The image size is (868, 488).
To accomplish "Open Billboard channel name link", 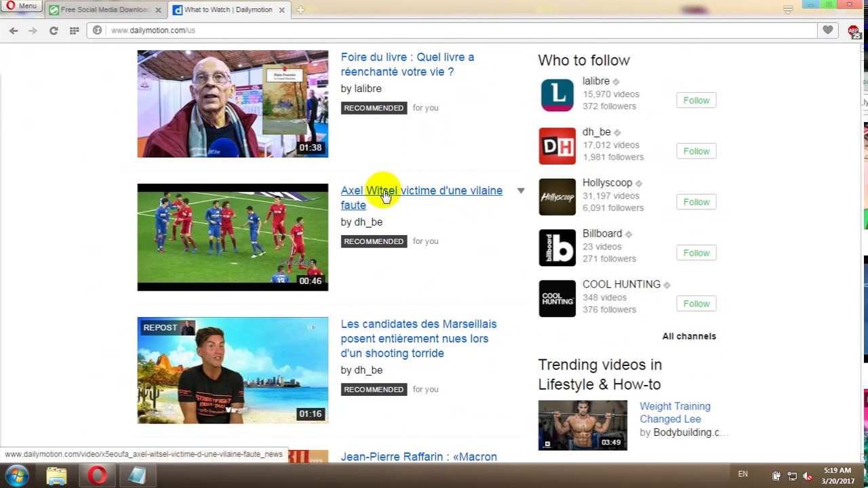I will pyautogui.click(x=602, y=234).
